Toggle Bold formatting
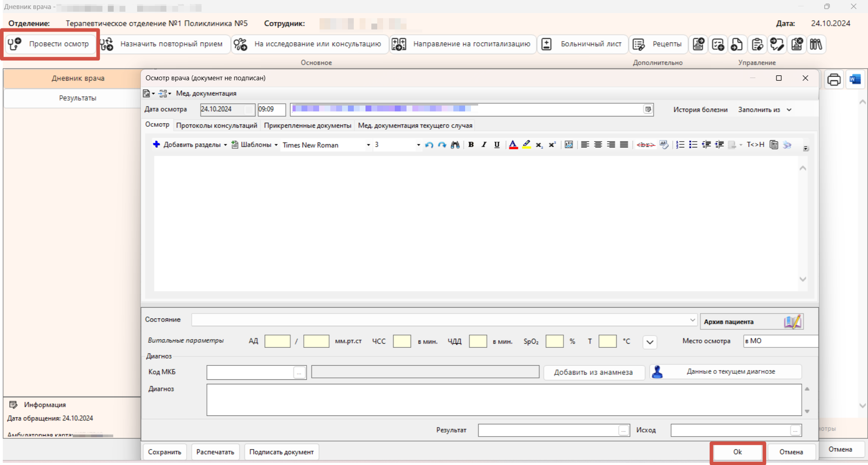Viewport: 868px width, 465px height. [471, 145]
